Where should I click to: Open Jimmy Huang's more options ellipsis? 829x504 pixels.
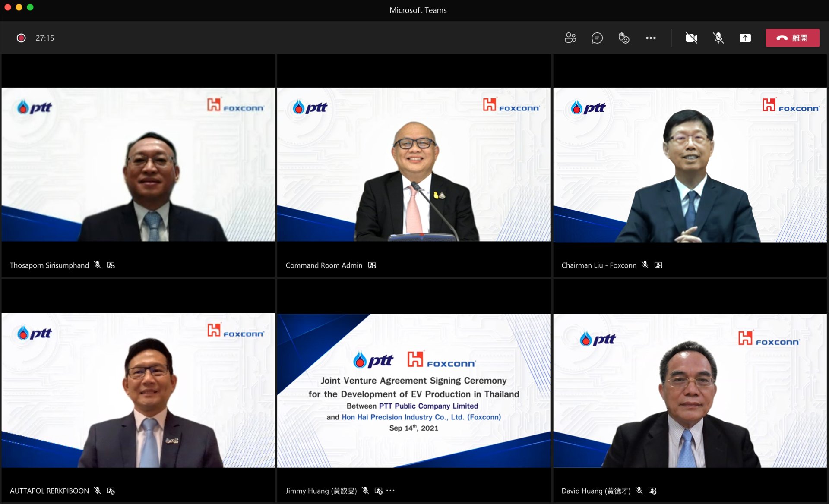pos(391,491)
